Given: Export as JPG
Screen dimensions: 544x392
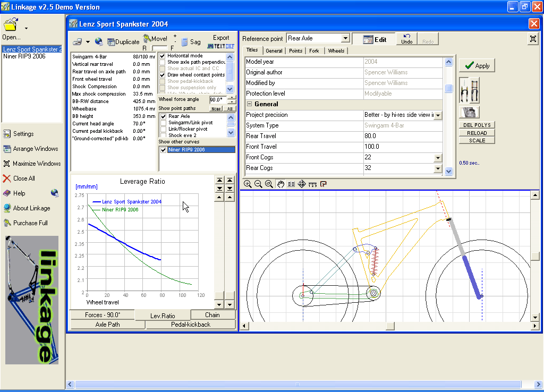Looking at the screenshot, I should pos(210,46).
